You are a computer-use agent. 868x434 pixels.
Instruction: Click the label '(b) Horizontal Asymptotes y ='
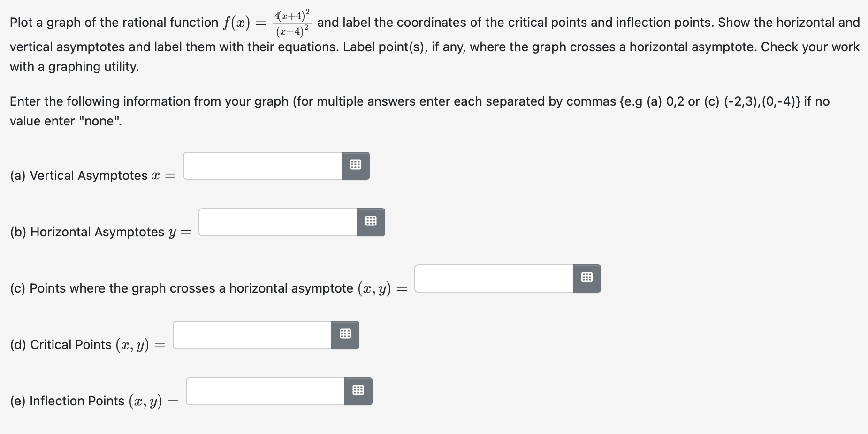tap(99, 232)
